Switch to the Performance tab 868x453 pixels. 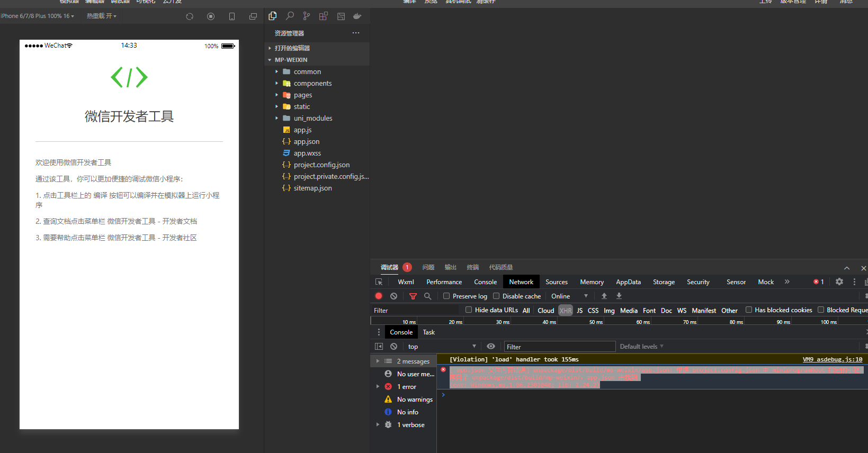444,282
